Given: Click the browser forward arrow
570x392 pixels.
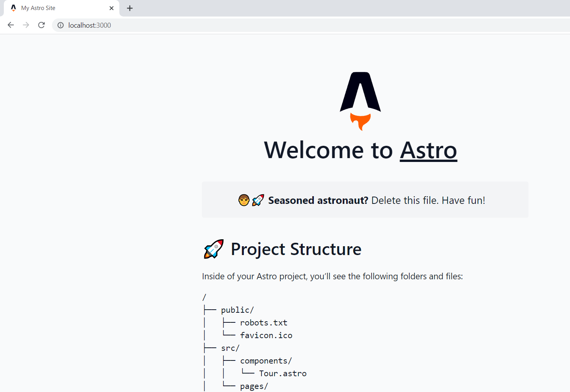Looking at the screenshot, I should (x=26, y=25).
